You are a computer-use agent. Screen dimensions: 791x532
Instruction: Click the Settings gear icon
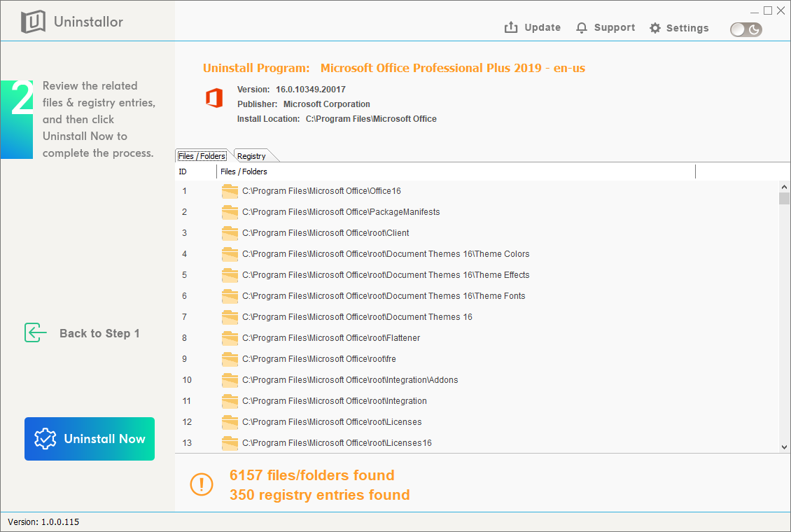coord(654,28)
